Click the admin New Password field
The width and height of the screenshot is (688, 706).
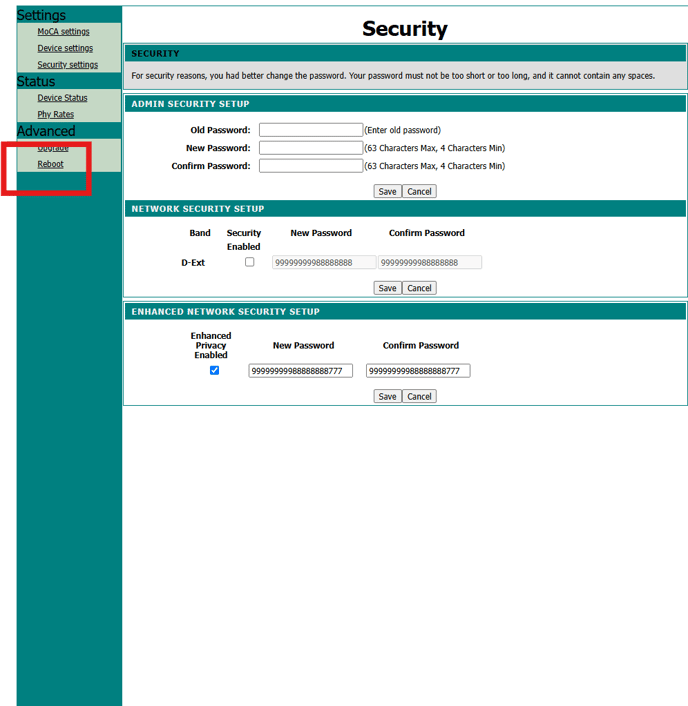[x=311, y=148]
